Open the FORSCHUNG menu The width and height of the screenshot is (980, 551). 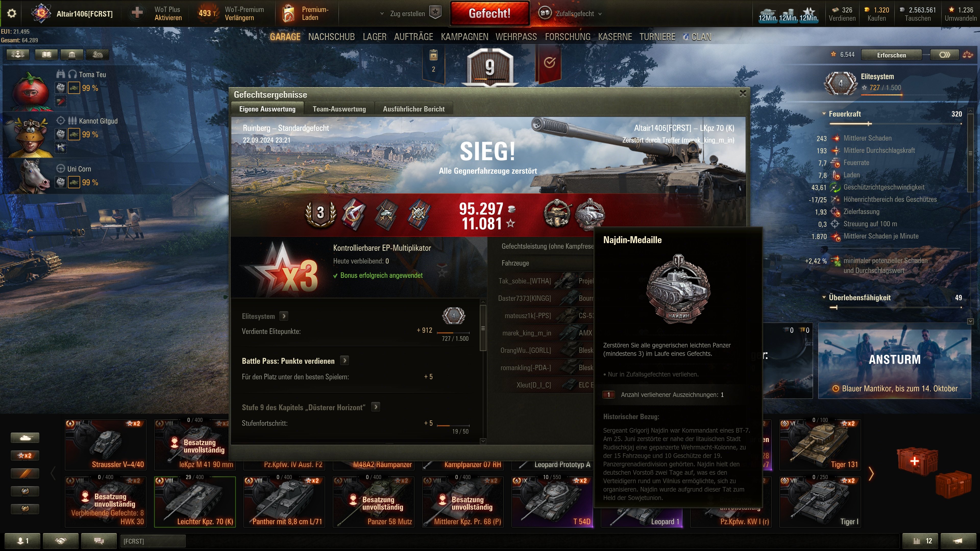coord(567,37)
